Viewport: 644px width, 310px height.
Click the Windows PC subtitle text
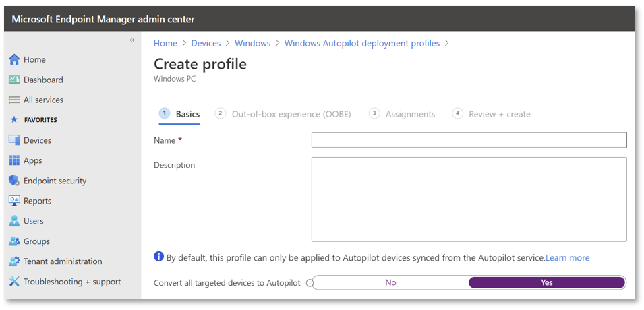click(175, 79)
